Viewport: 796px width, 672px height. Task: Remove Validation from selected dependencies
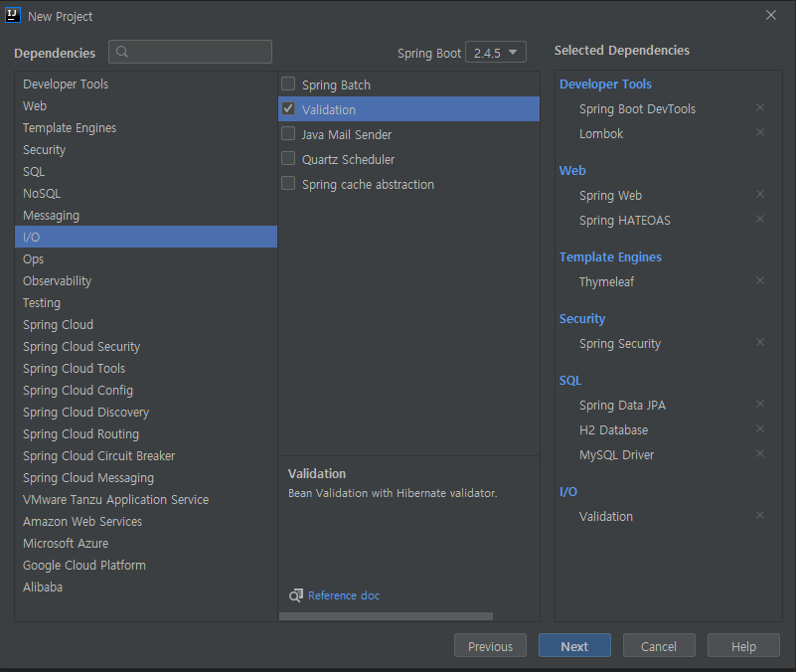[x=760, y=515]
